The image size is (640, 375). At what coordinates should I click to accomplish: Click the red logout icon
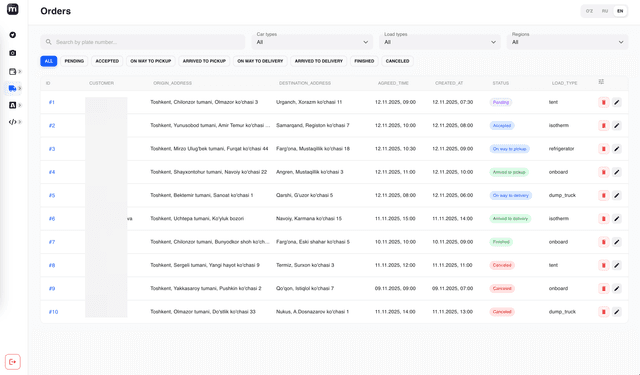point(13,362)
